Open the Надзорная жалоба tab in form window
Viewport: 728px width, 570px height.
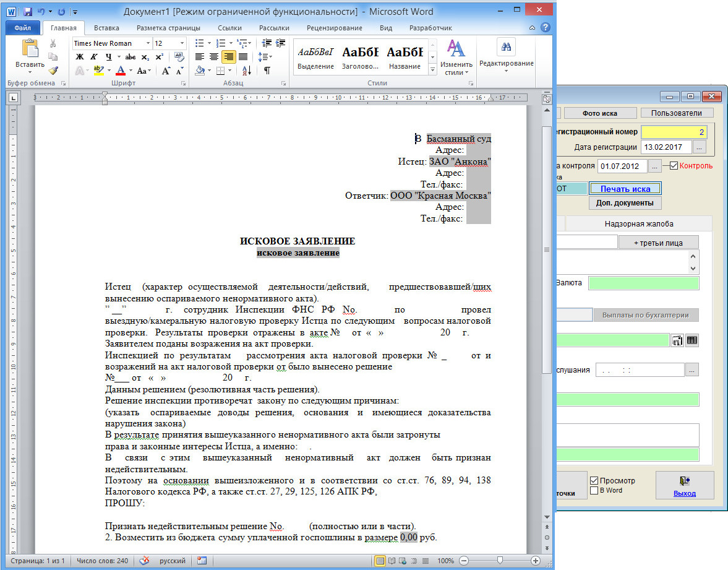pos(638,224)
